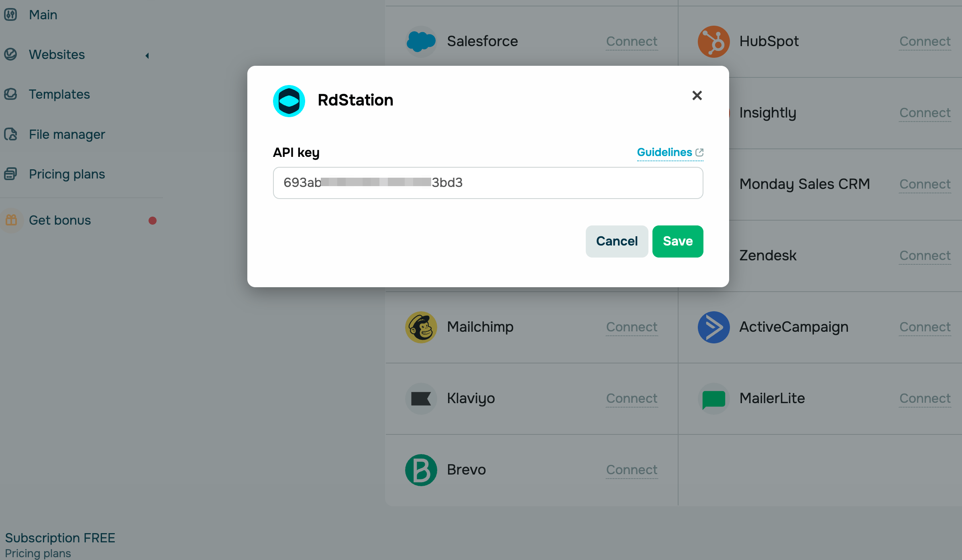962x560 pixels.
Task: Click the Pricing plans sidebar icon
Action: (10, 174)
